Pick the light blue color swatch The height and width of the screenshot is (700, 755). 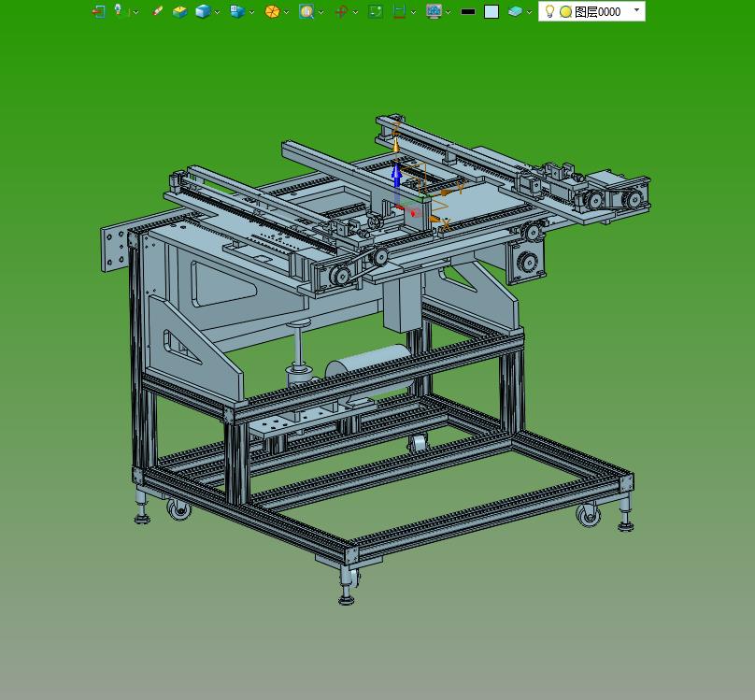(x=491, y=11)
